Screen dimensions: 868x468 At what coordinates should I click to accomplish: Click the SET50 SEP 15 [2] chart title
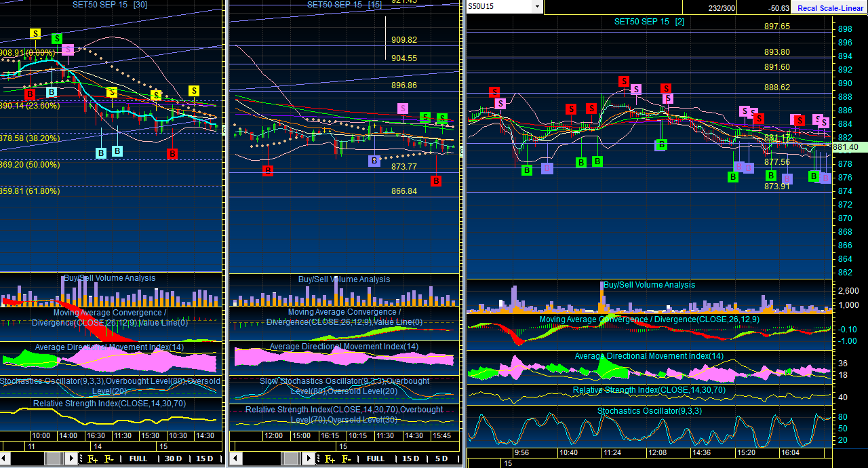click(650, 22)
